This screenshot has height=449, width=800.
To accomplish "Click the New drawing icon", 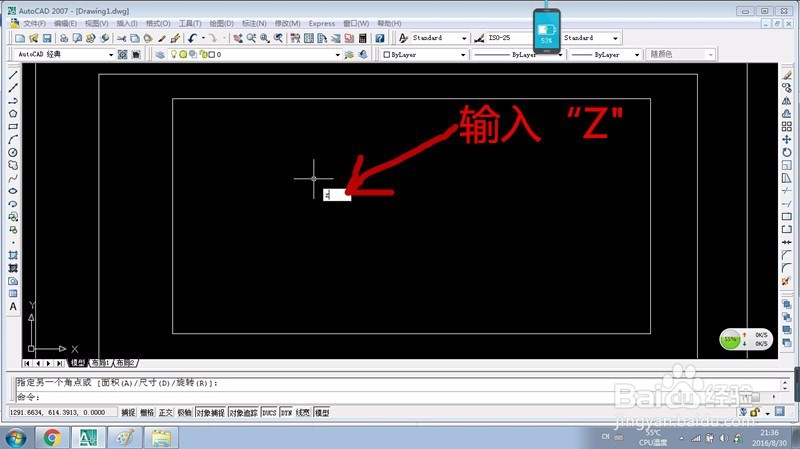I will 20,38.
